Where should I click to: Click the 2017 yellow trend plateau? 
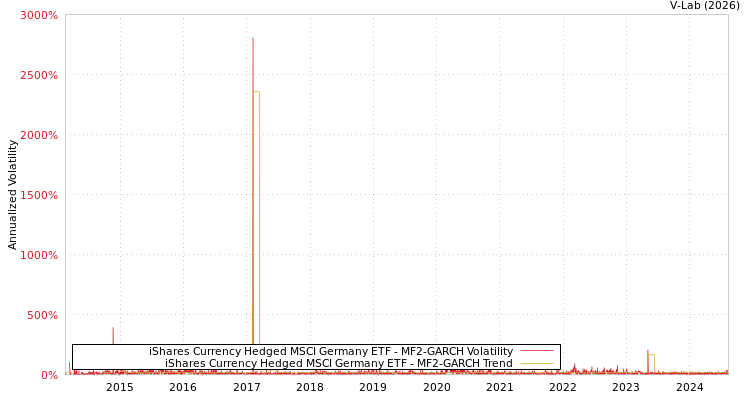point(257,92)
